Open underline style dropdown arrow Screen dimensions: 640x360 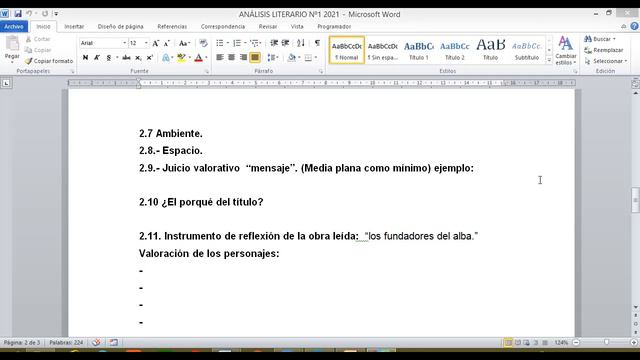[117, 58]
